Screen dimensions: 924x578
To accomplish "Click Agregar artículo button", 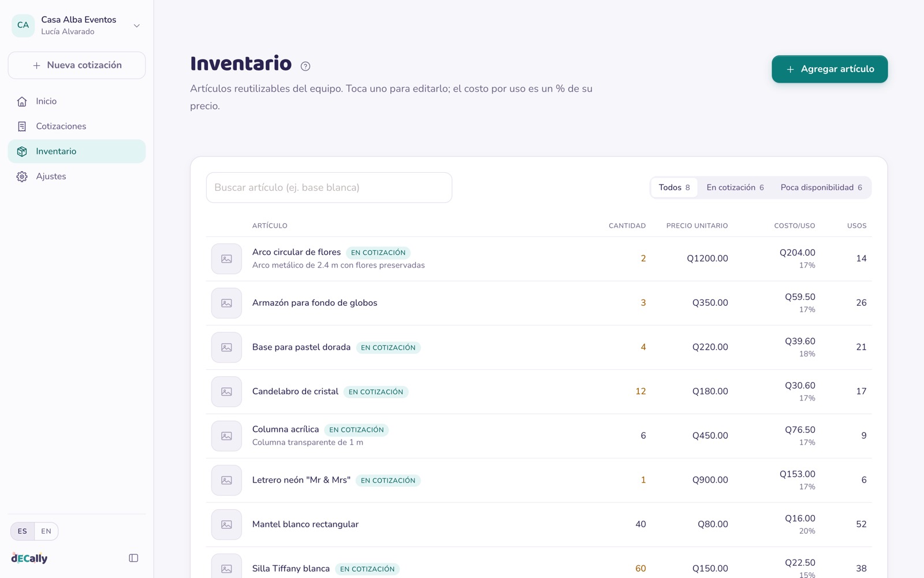I will click(x=830, y=69).
